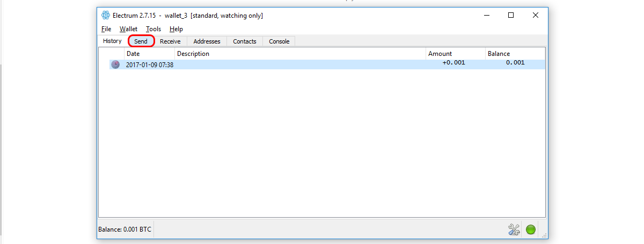Click the transaction clock status icon
This screenshot has width=644, height=244.
tap(115, 64)
